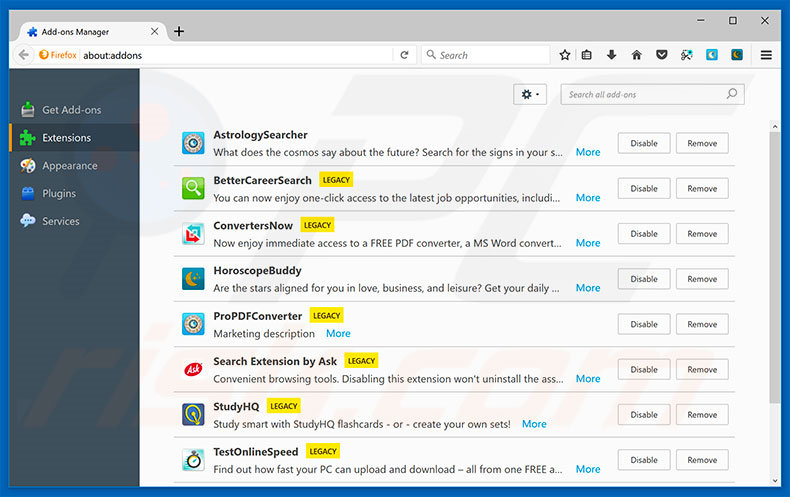The image size is (790, 497).
Task: Disable the HoroscopeBuddy extension
Action: [643, 279]
